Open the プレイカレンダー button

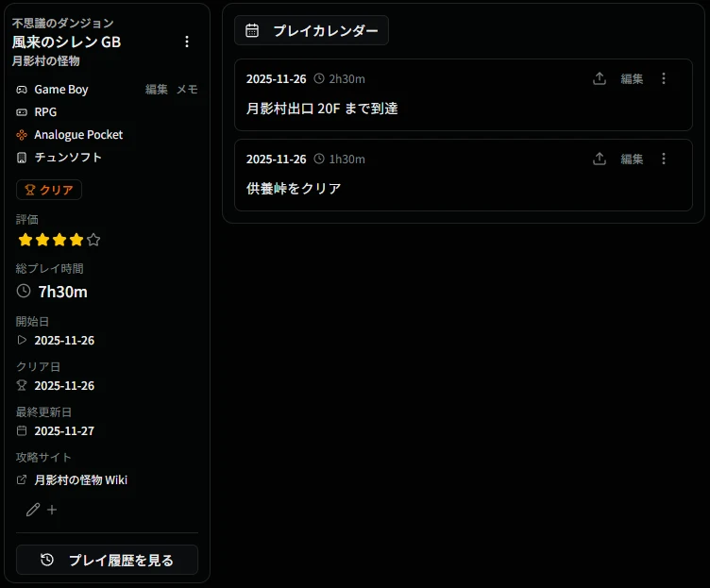[x=312, y=30]
